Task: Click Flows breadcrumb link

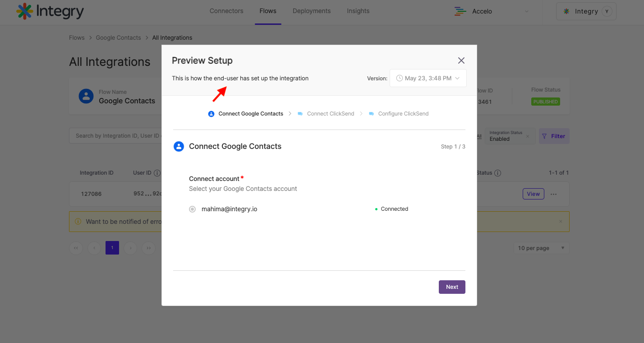Action: click(77, 37)
